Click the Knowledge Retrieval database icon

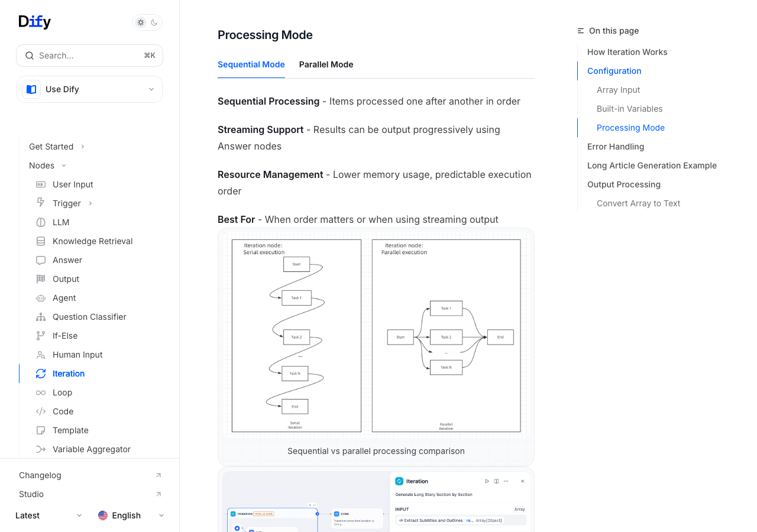[x=41, y=241]
